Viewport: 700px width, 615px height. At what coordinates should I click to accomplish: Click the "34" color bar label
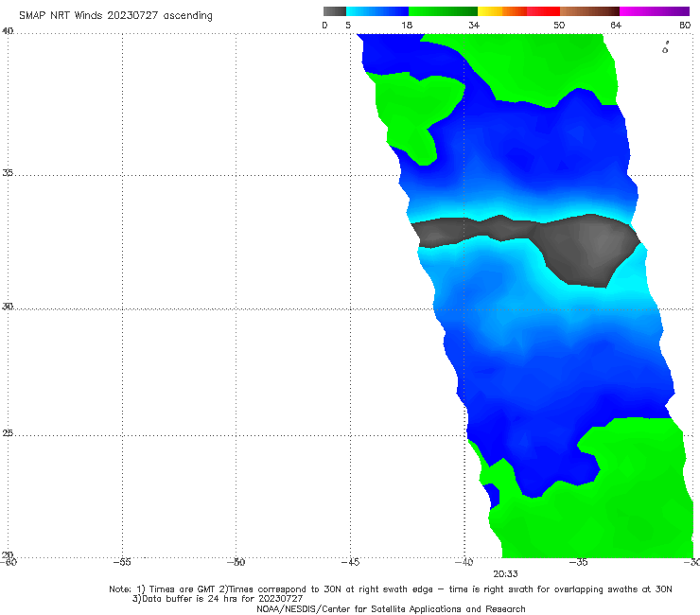[474, 26]
